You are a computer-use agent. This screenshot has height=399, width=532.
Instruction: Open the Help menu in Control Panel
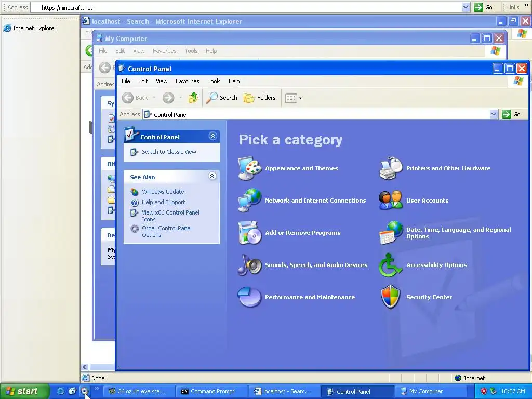point(234,81)
